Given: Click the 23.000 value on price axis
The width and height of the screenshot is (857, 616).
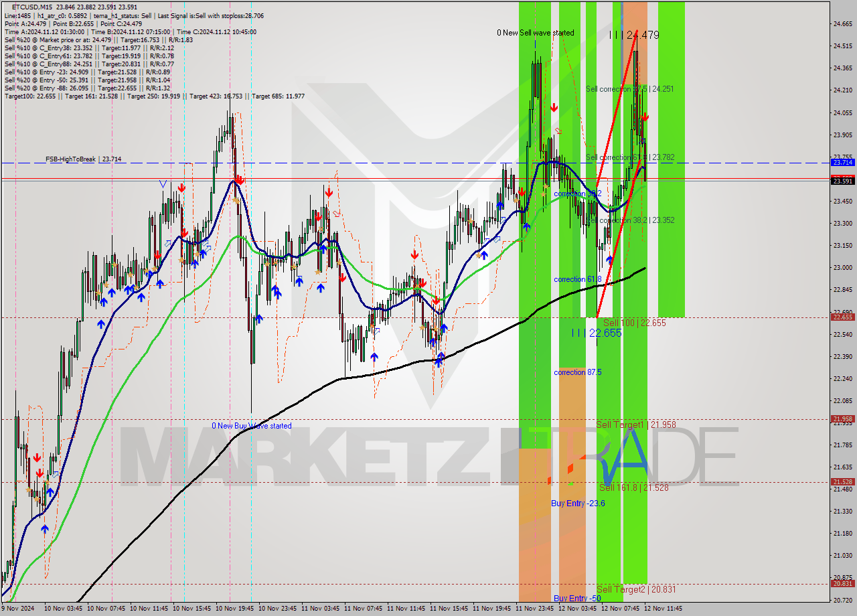Looking at the screenshot, I should (842, 268).
